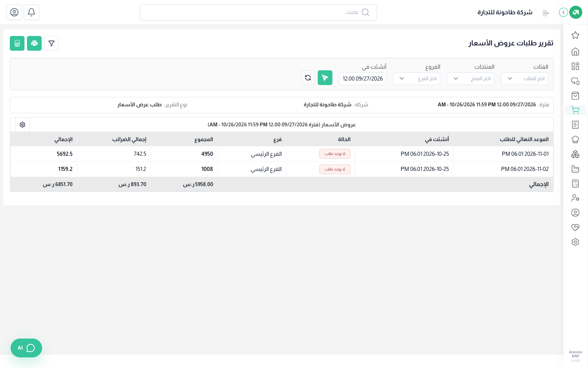
Task: Click status badge in row with total 1159.2
Action: 335,169
